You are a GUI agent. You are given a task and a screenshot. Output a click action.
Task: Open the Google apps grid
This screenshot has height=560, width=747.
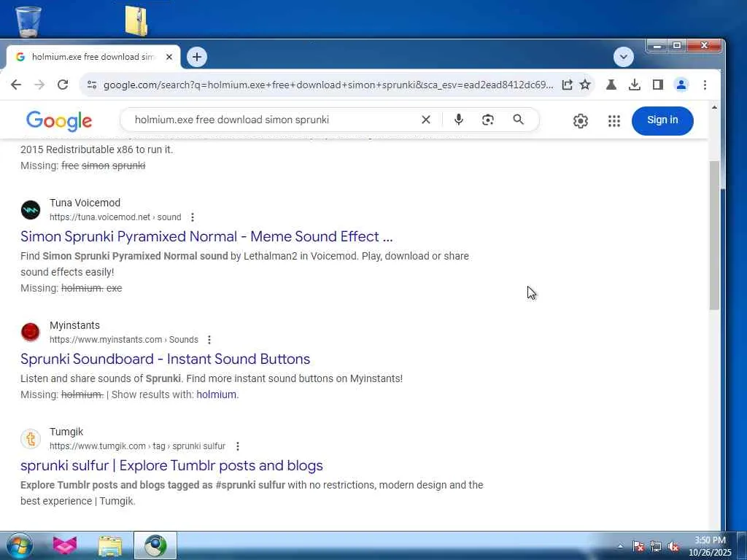[x=614, y=121]
